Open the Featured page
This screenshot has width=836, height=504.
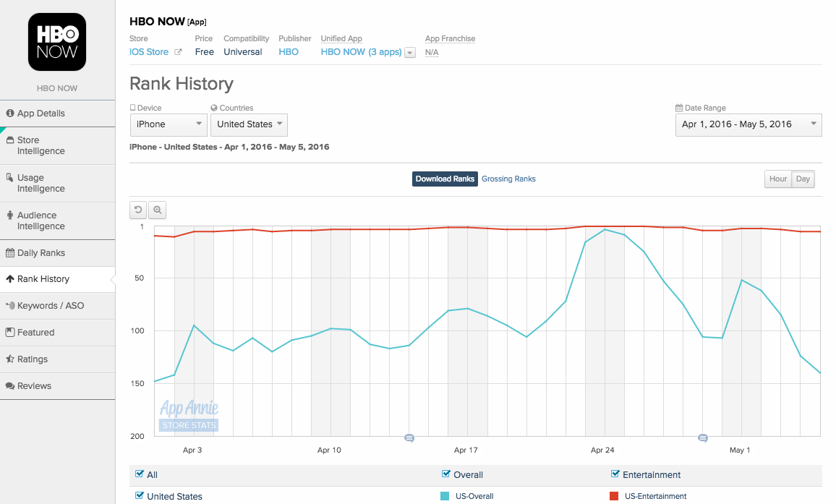point(58,333)
